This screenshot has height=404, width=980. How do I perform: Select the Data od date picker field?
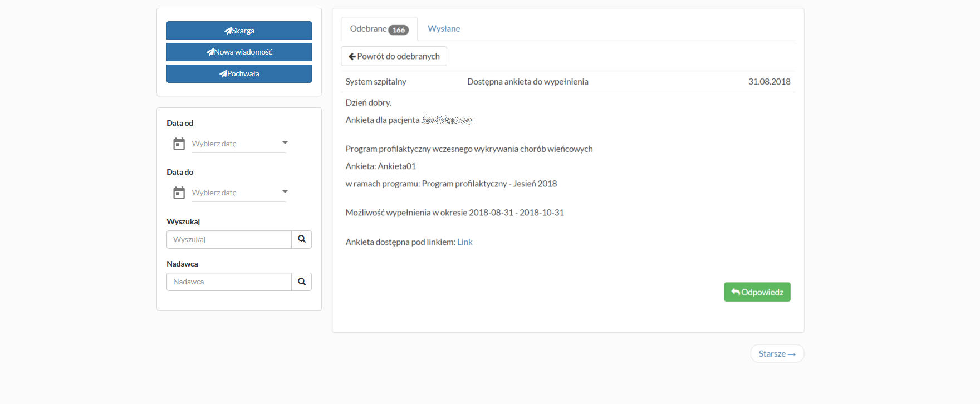234,144
